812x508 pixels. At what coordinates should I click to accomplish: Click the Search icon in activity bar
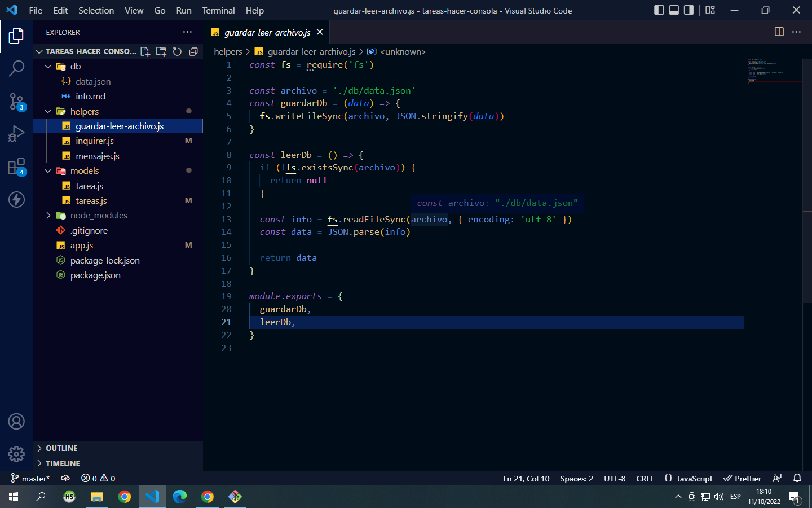pyautogui.click(x=16, y=68)
